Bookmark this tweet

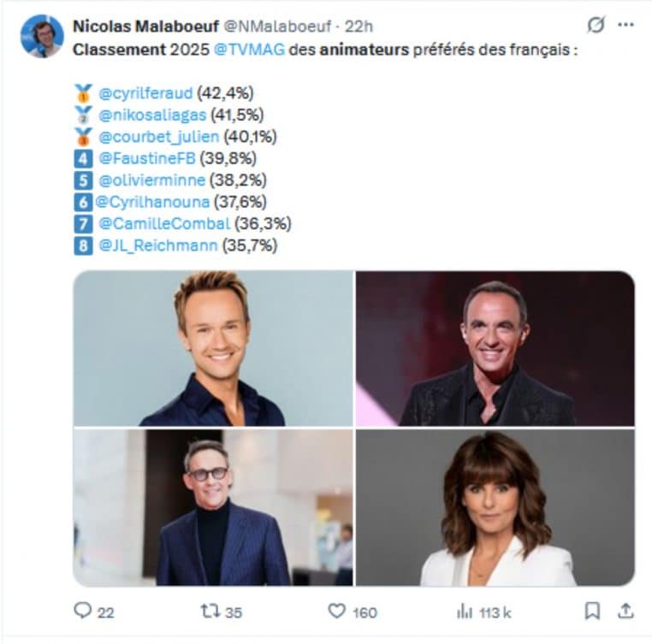pos(591,611)
